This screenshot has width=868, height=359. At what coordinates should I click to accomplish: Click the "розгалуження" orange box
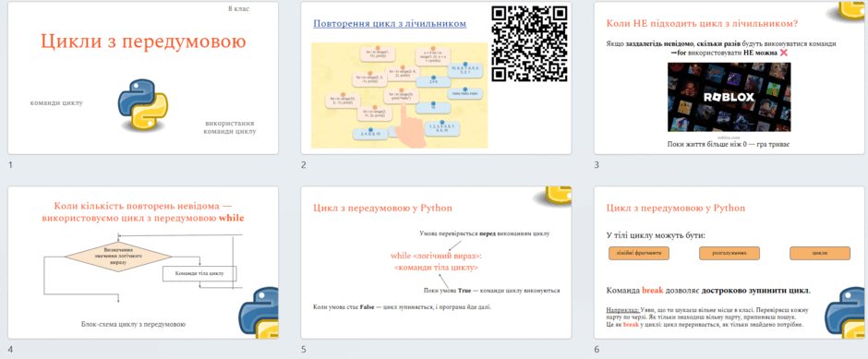(x=729, y=254)
